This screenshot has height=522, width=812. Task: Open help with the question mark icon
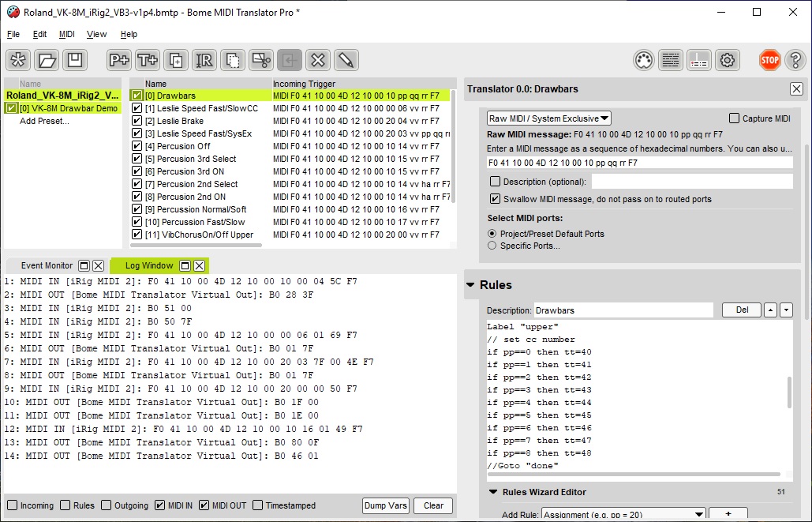[795, 60]
